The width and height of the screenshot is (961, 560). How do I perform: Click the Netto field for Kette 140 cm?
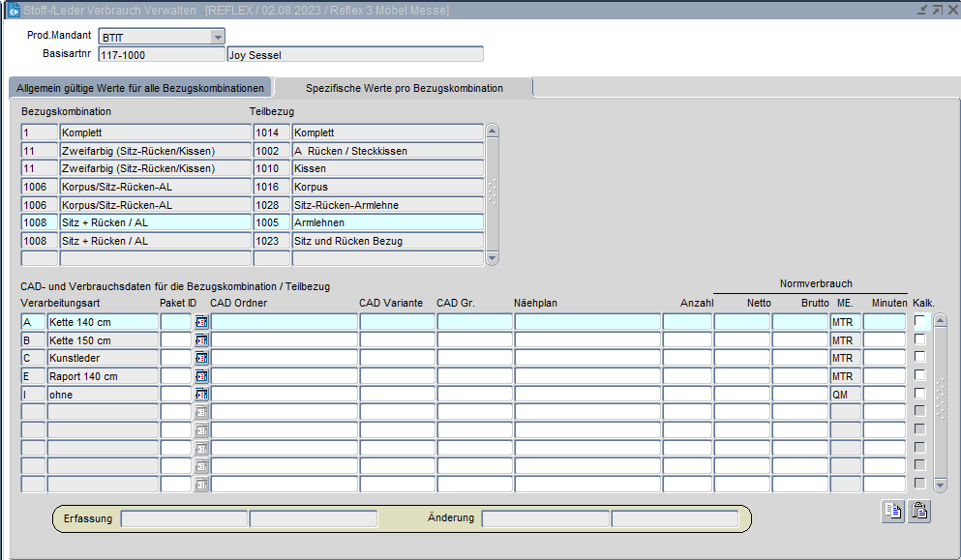(741, 321)
